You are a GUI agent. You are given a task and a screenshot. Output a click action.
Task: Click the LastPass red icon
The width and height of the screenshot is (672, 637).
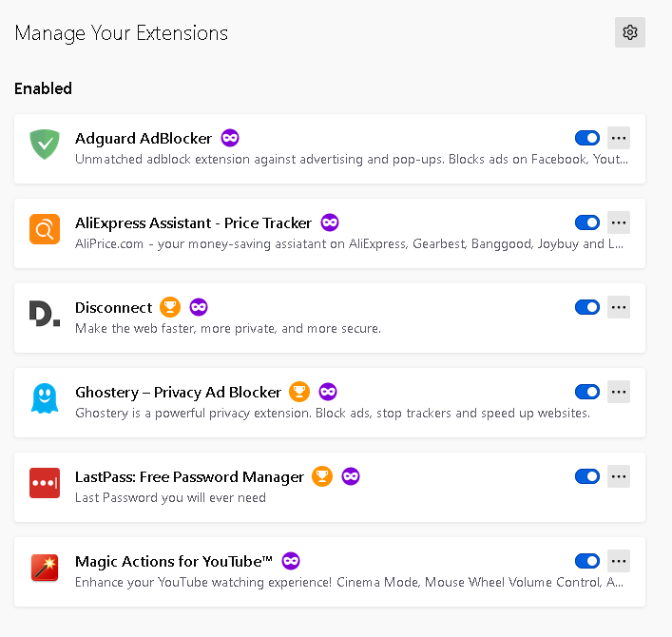tap(45, 483)
